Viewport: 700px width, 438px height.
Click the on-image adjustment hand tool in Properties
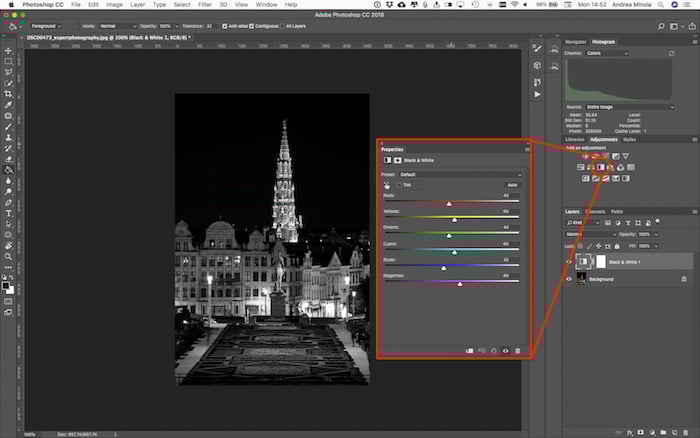click(387, 185)
